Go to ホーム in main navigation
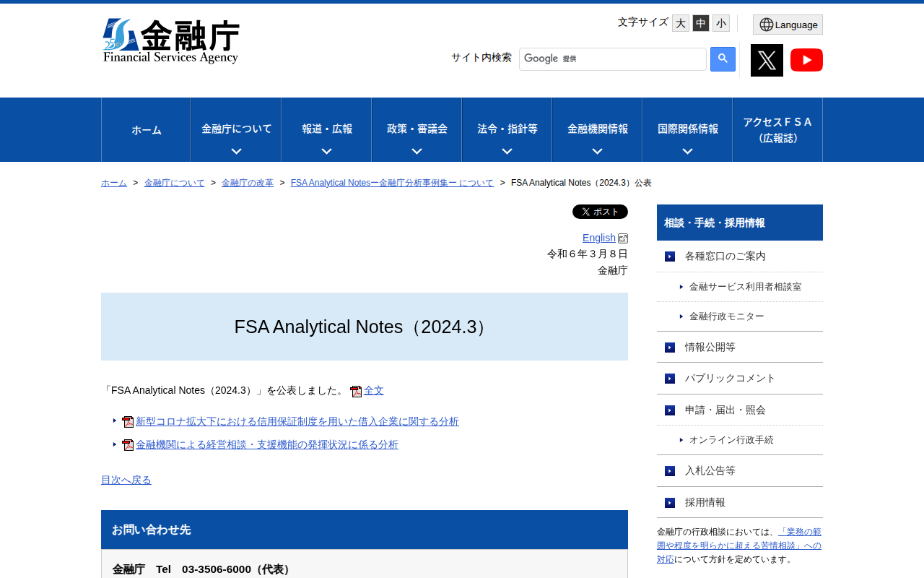Image resolution: width=924 pixels, height=578 pixels. pyautogui.click(x=147, y=130)
